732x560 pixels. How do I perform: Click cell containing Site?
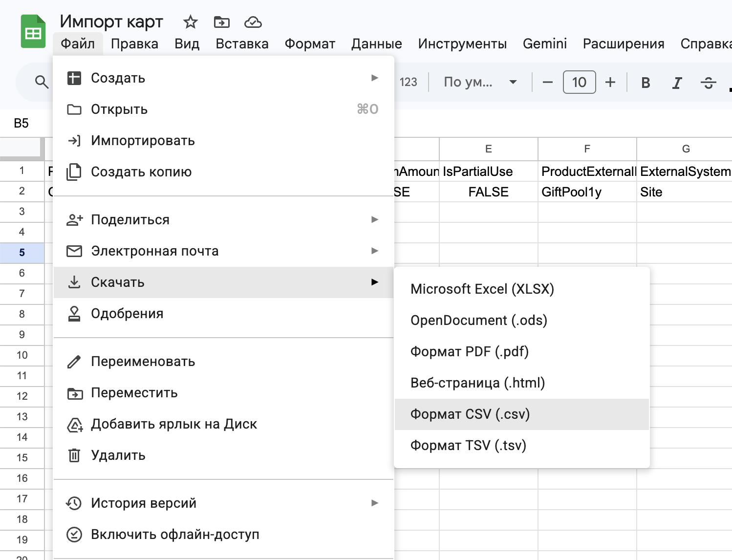tap(685, 192)
